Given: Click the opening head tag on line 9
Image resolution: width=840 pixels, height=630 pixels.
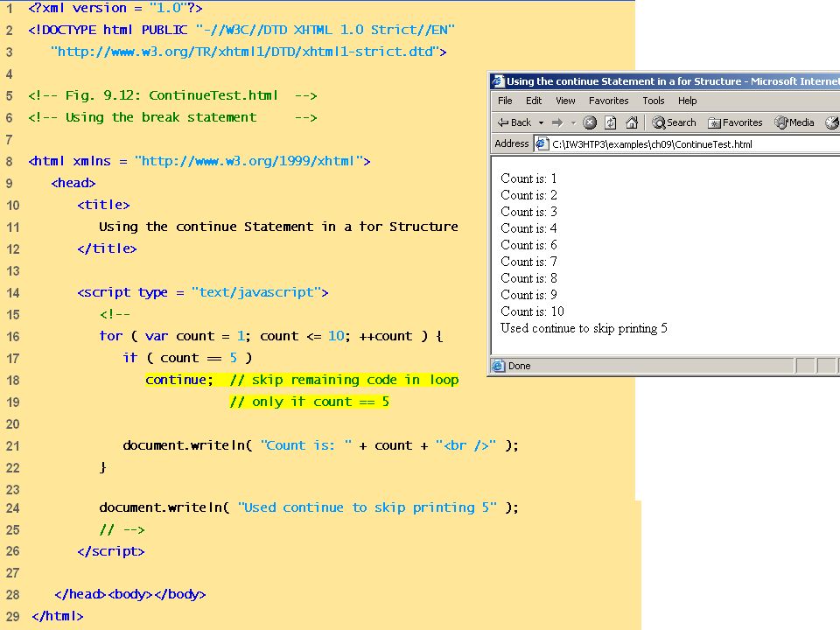Looking at the screenshot, I should (73, 183).
